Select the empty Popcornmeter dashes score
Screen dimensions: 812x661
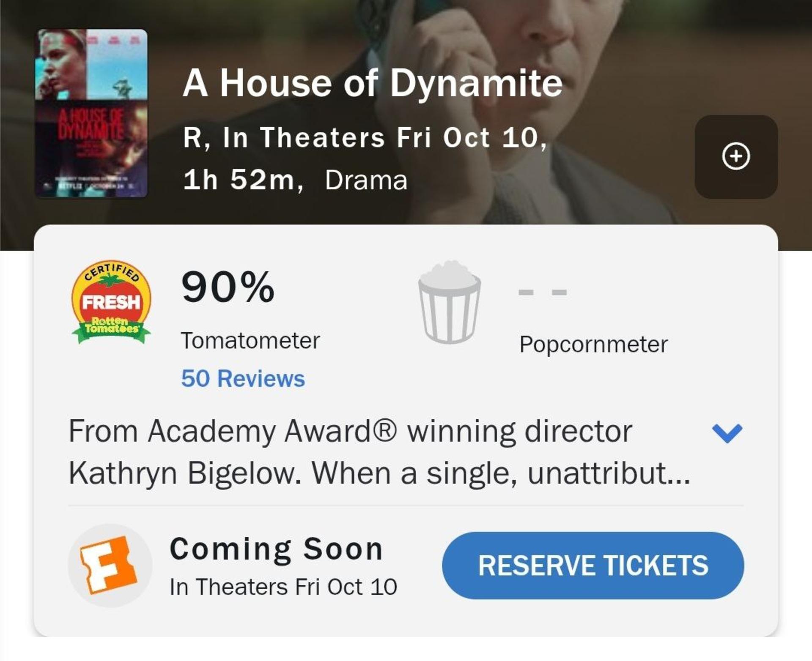click(543, 292)
